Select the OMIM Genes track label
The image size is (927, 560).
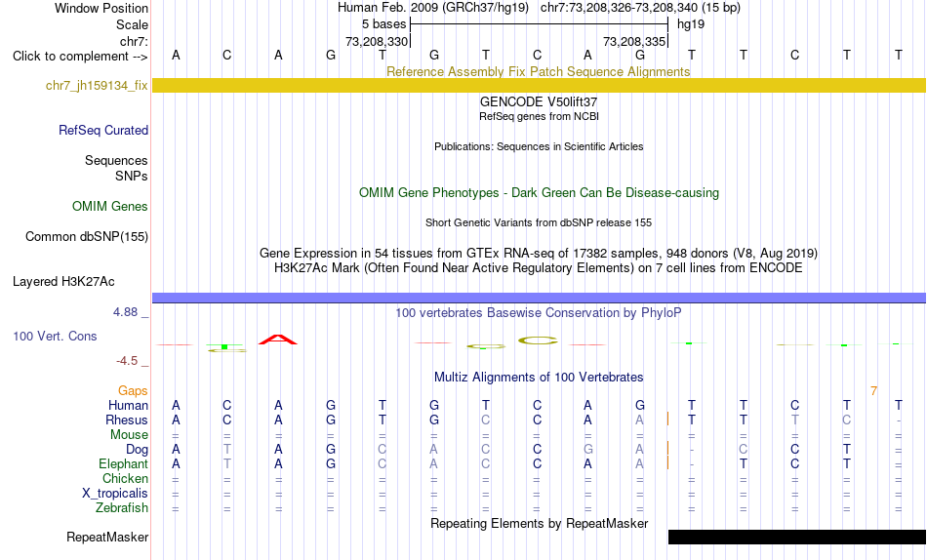(110, 207)
